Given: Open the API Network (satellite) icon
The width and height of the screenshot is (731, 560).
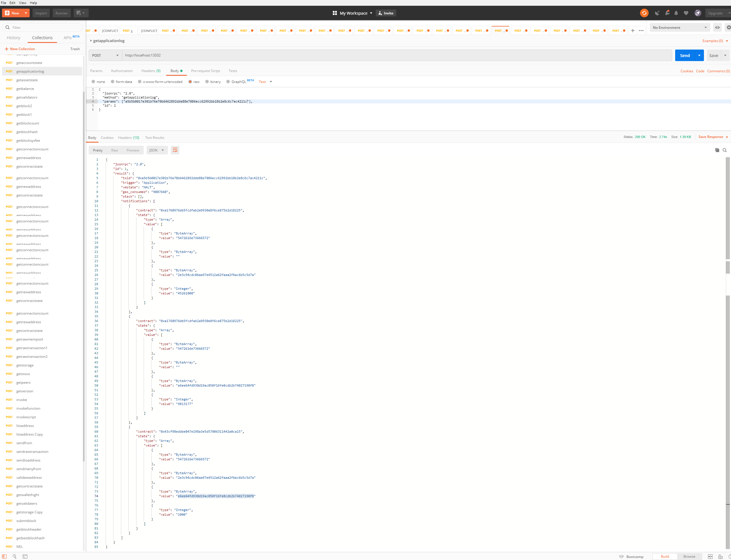Looking at the screenshot, I should 657,13.
